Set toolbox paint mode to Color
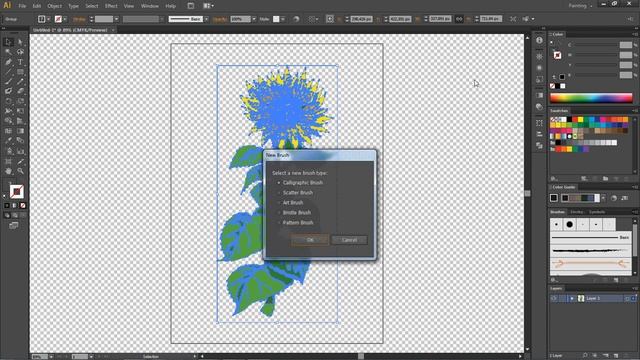The height and width of the screenshot is (360, 640). tap(7, 205)
